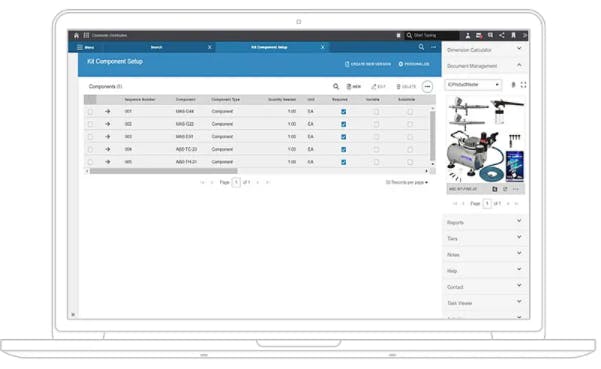601x369 pixels.
Task: Click Create New Version
Action: (x=368, y=64)
